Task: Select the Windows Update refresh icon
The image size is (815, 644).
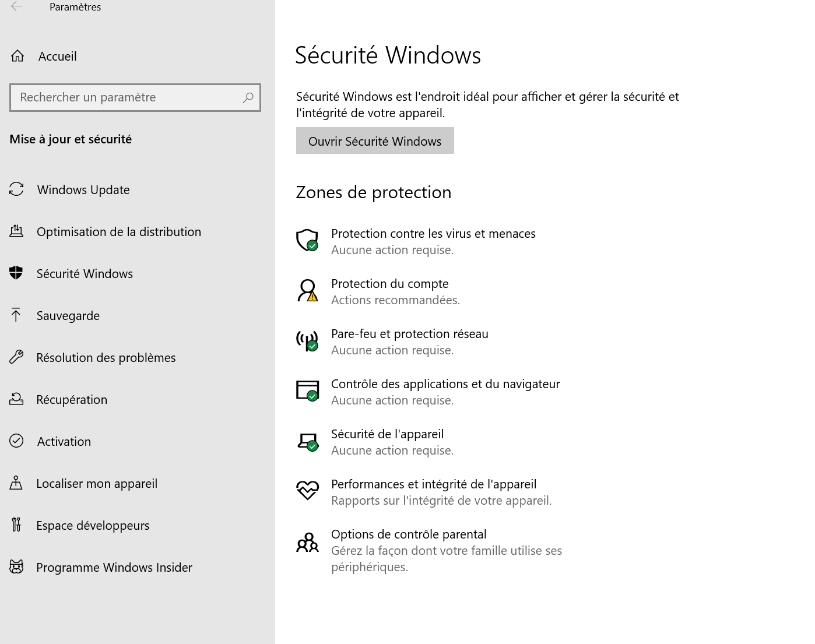Action: 17,189
